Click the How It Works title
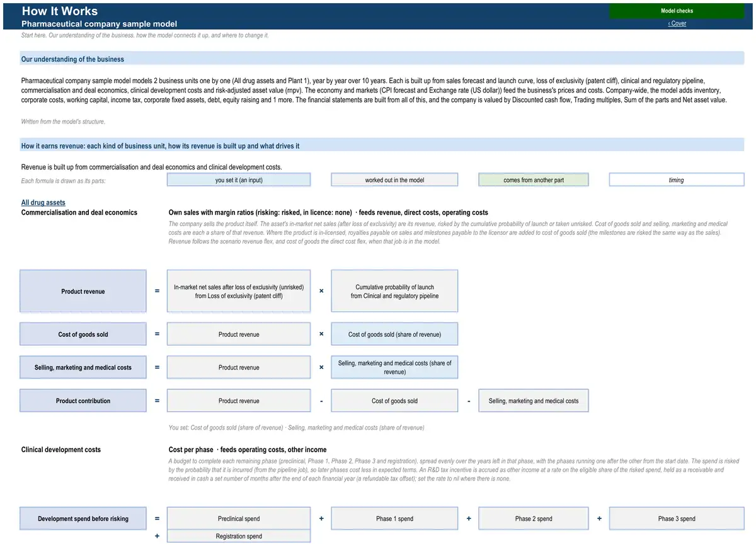 pyautogui.click(x=60, y=11)
